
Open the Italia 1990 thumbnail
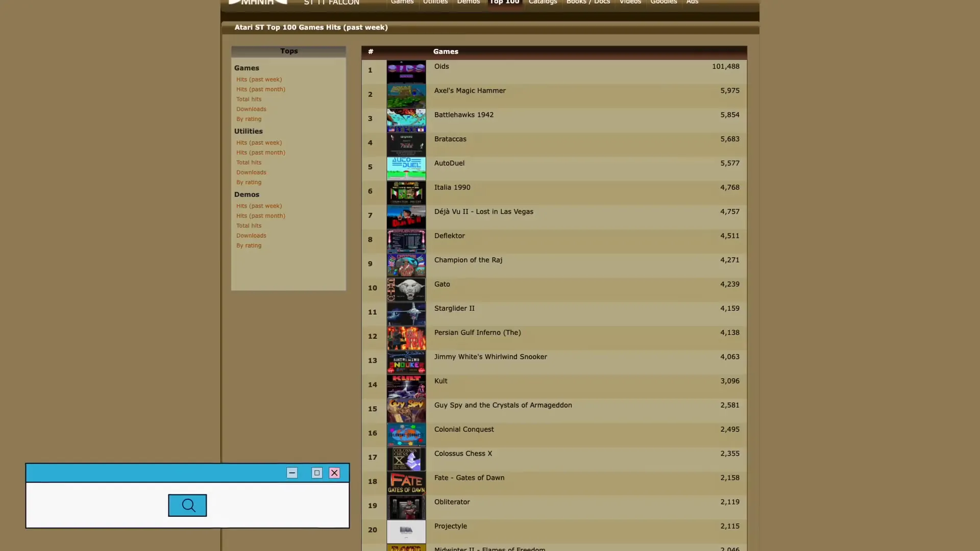click(x=406, y=193)
